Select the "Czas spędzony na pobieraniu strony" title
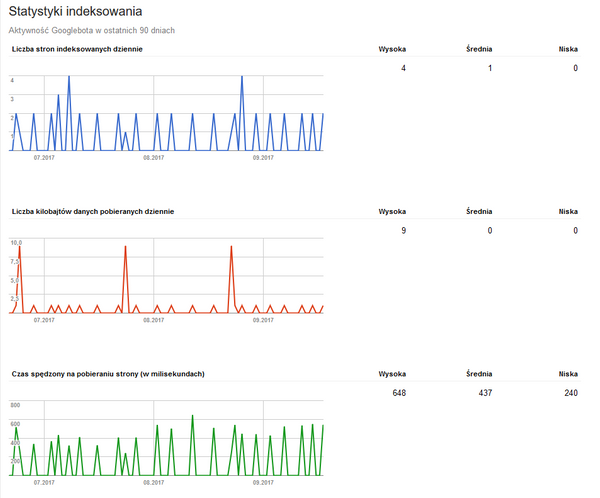 (108, 374)
